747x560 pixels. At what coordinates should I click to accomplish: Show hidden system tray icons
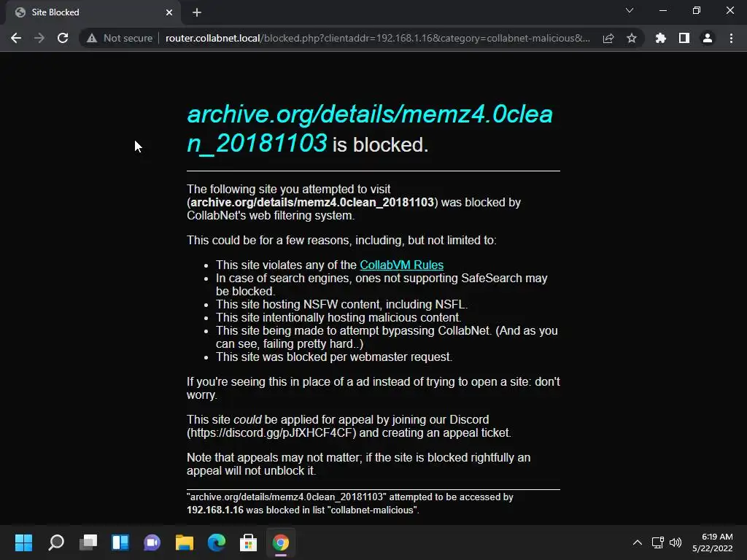(637, 542)
